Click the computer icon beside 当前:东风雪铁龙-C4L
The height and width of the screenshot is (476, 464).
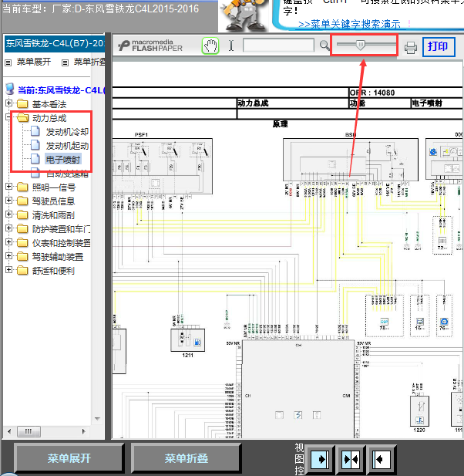pyautogui.click(x=10, y=89)
